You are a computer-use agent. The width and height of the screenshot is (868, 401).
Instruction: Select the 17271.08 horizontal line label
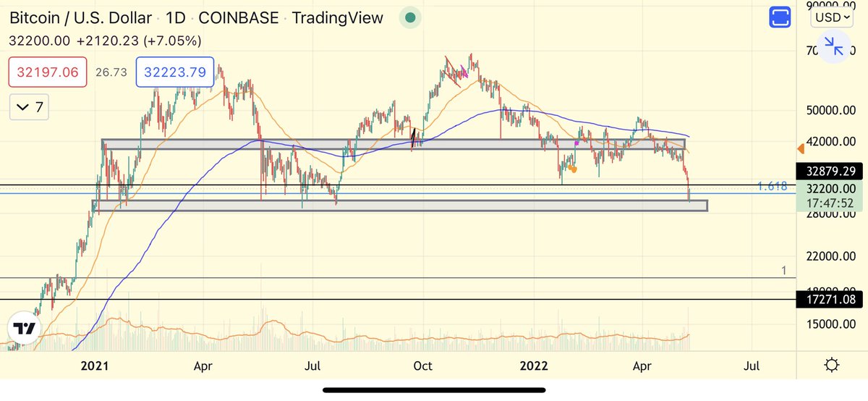[x=828, y=298]
